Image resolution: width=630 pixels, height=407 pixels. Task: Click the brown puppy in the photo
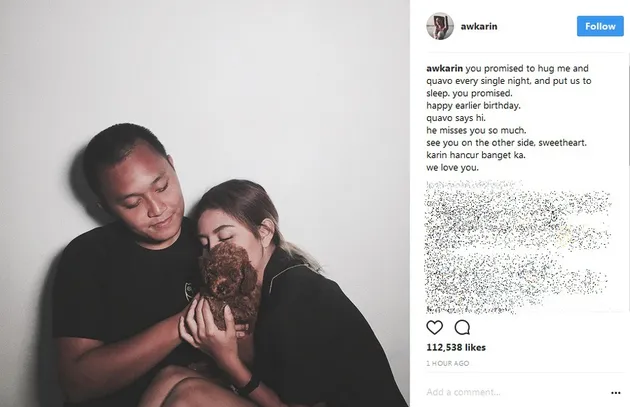(228, 283)
